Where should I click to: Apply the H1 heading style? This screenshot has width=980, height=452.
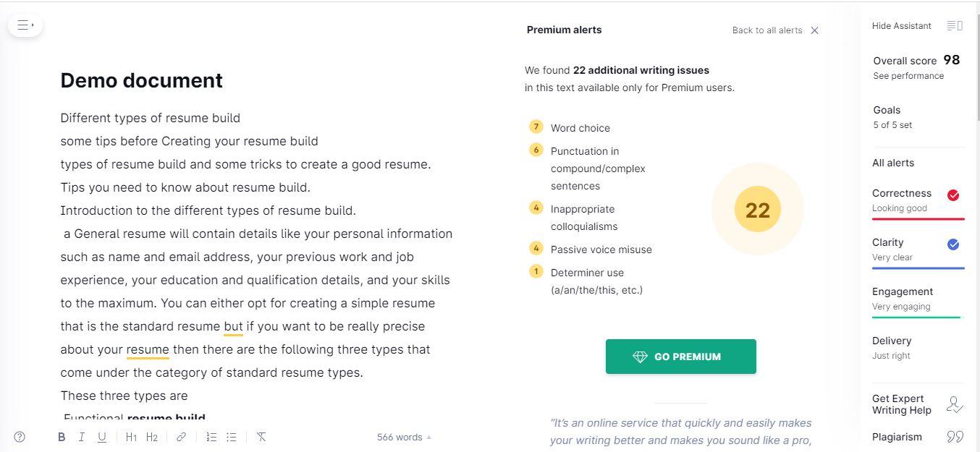click(131, 437)
